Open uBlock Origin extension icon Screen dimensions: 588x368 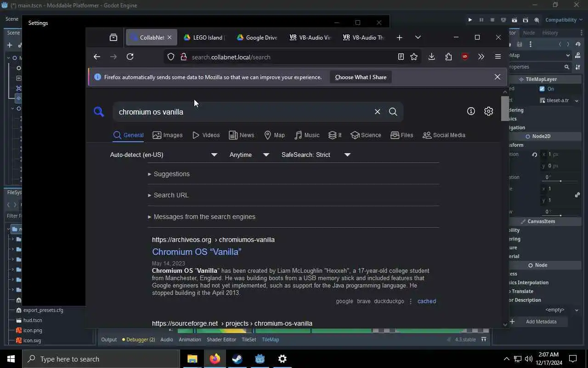tap(465, 57)
